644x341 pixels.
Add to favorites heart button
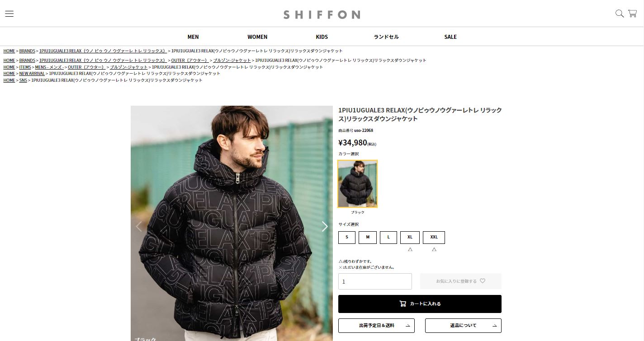pyautogui.click(x=460, y=281)
